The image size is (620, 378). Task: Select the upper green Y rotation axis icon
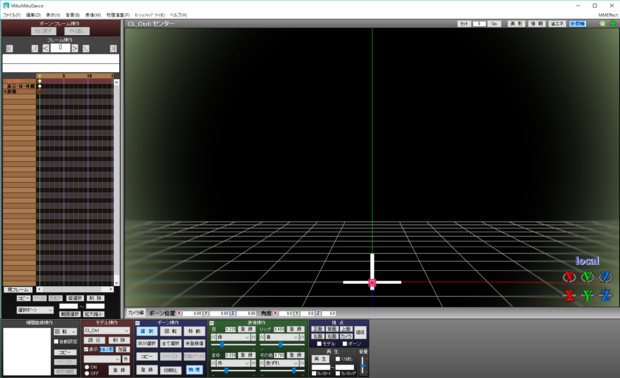587,277
